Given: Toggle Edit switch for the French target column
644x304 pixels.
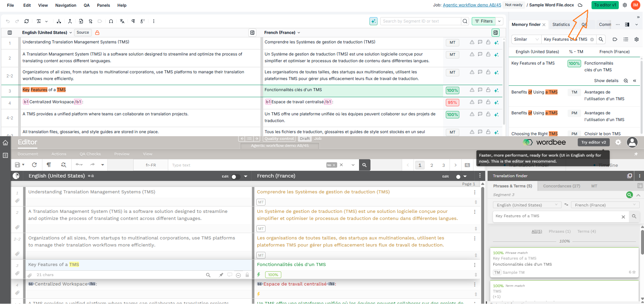Looking at the screenshot, I should tap(458, 177).
